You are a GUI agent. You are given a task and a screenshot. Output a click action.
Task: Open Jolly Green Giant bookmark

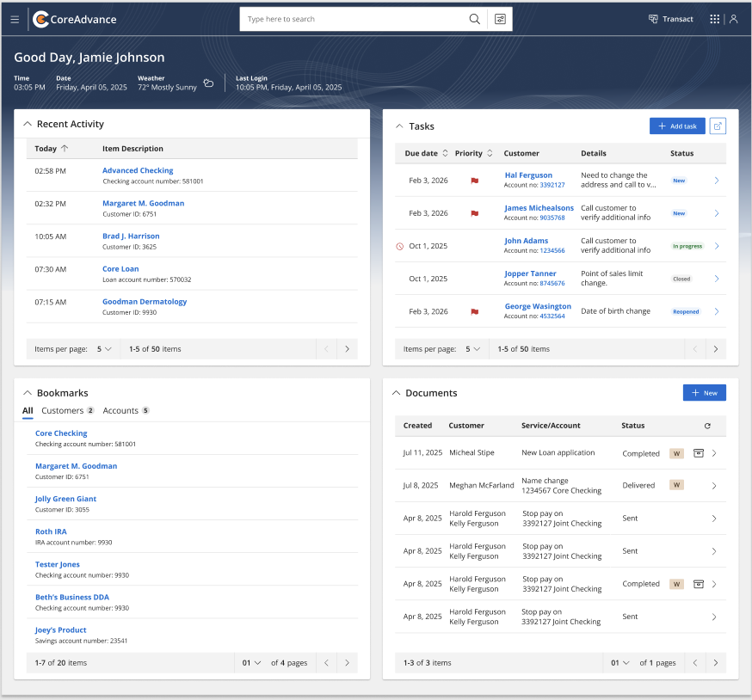pos(65,499)
